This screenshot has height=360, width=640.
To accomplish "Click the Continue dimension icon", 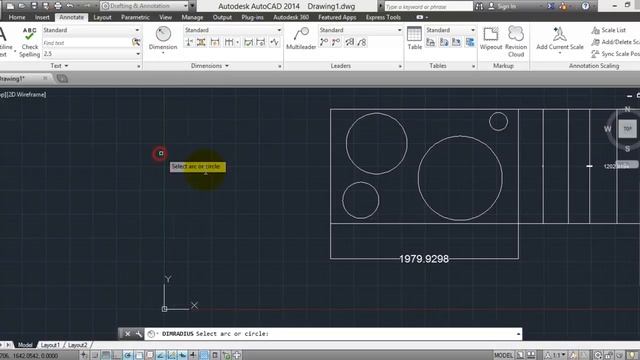I will (229, 42).
